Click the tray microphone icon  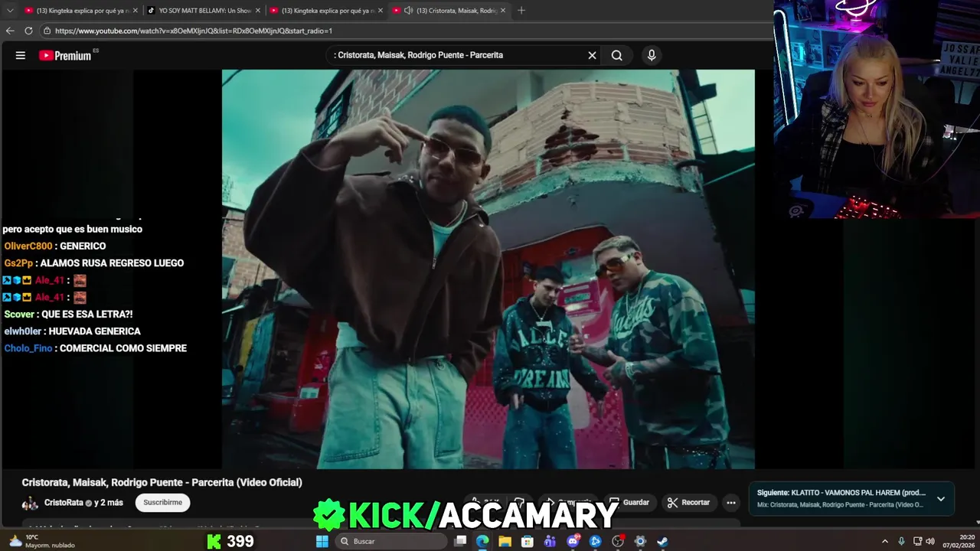[x=901, y=541]
